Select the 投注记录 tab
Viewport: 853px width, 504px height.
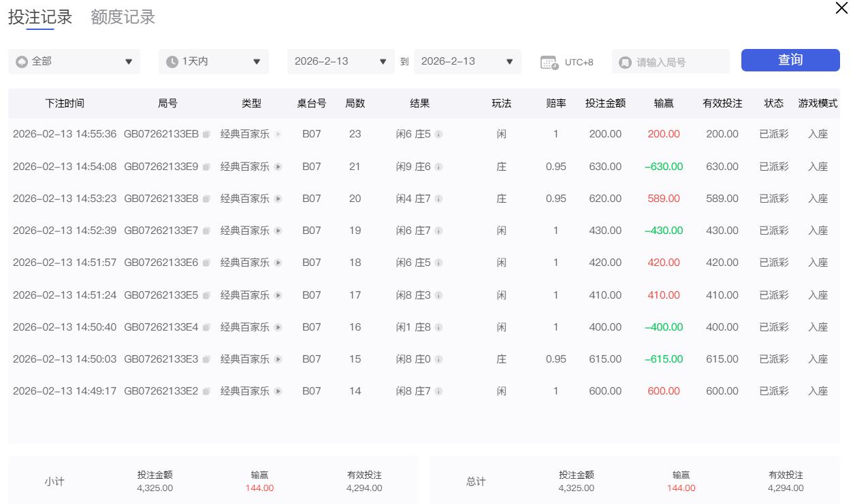(x=40, y=18)
